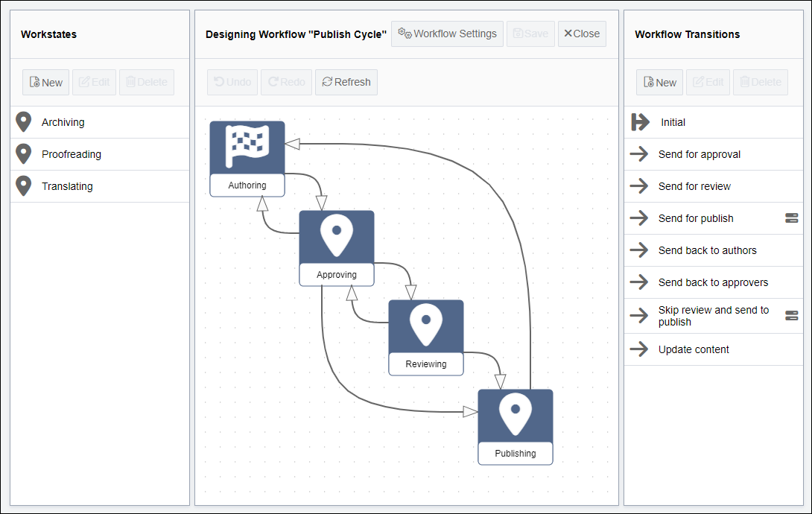Click the Authoring node label
This screenshot has width=812, height=514.
tap(247, 185)
